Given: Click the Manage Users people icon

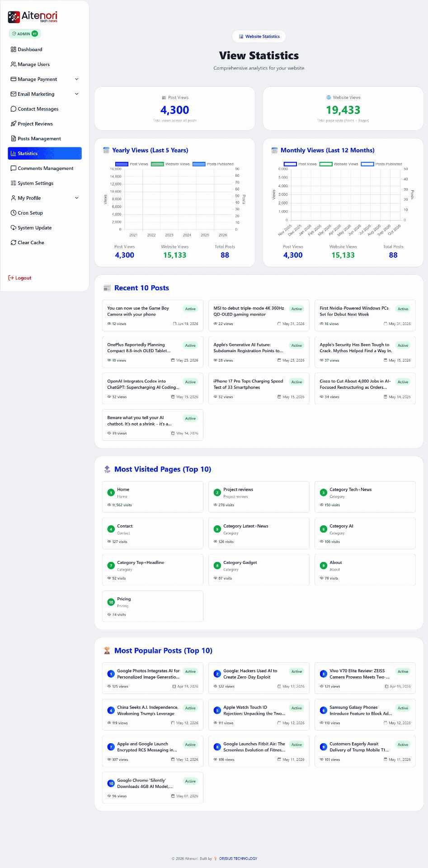Looking at the screenshot, I should pyautogui.click(x=14, y=64).
